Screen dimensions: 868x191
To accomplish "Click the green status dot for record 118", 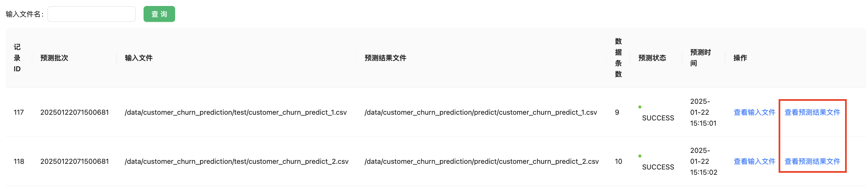I will [640, 156].
